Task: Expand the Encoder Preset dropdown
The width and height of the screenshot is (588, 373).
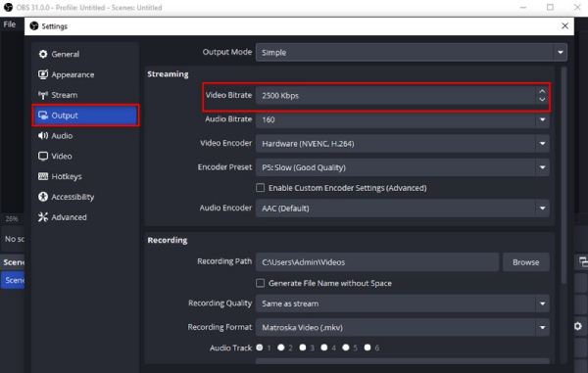Action: tap(403, 167)
